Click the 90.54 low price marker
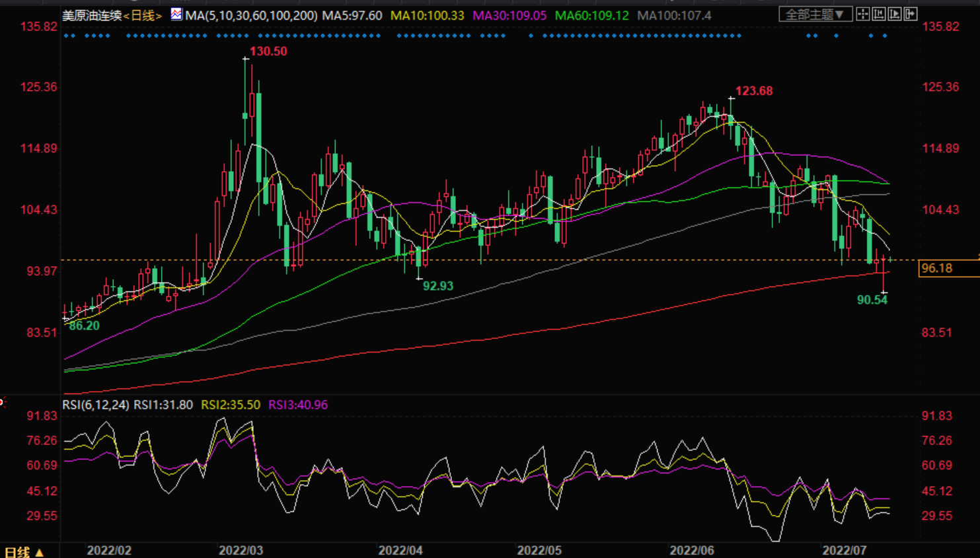The image size is (980, 558). point(872,300)
